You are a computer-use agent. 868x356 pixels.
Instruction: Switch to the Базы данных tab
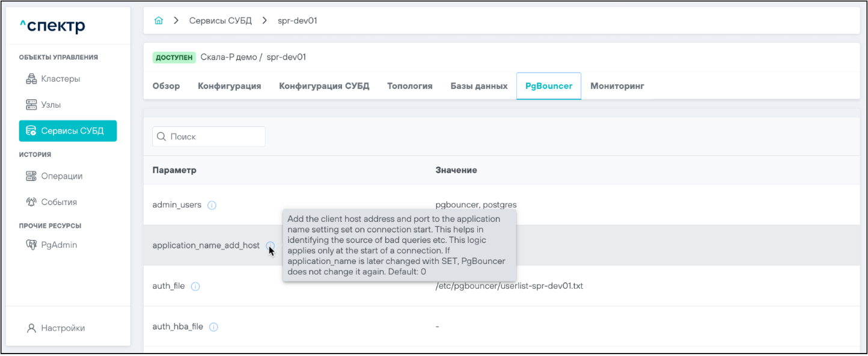point(478,86)
